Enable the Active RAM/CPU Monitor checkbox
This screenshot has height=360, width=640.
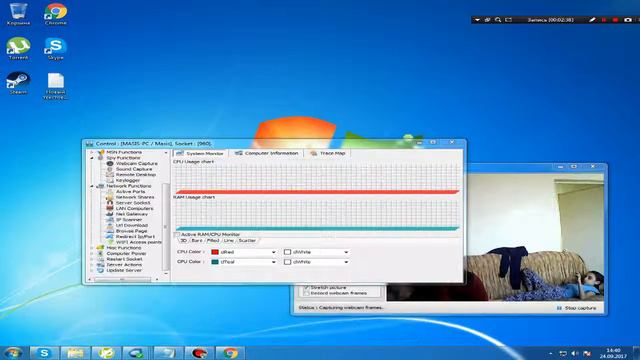pos(177,235)
